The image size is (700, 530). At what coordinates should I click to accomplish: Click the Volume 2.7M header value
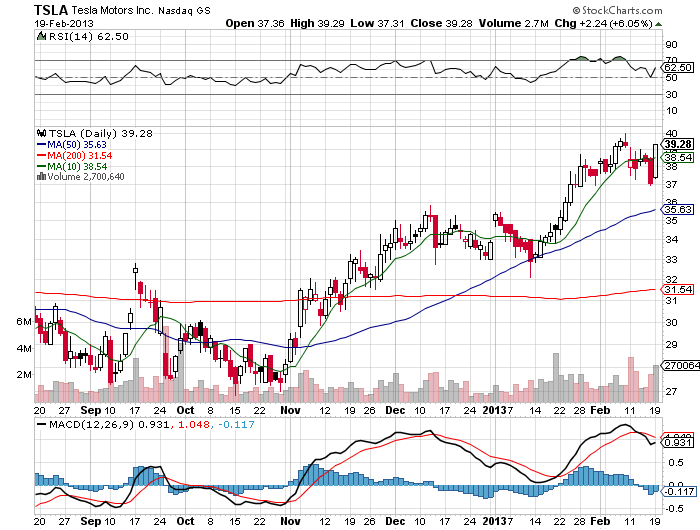click(x=513, y=23)
